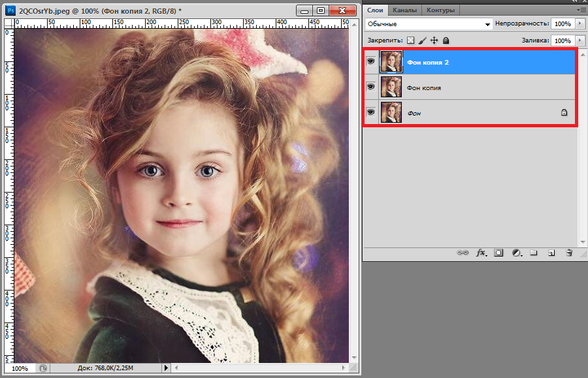Click the status bar icon next to the zoom field
The height and width of the screenshot is (378, 588).
(43, 368)
